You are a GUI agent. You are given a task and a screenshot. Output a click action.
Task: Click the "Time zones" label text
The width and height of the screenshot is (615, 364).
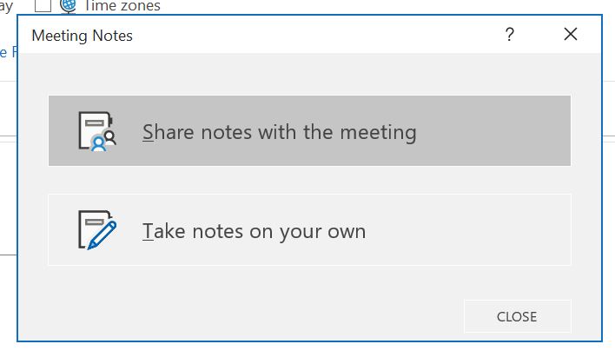click(122, 5)
